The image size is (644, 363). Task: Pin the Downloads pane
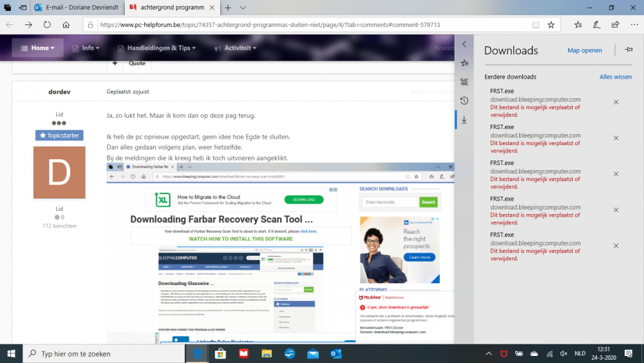[x=629, y=50]
